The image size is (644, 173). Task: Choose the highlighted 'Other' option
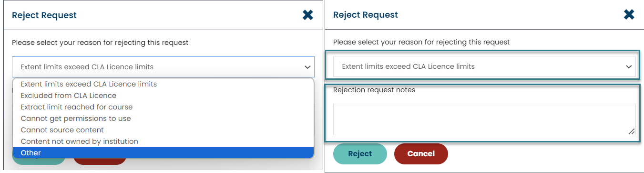pos(163,153)
